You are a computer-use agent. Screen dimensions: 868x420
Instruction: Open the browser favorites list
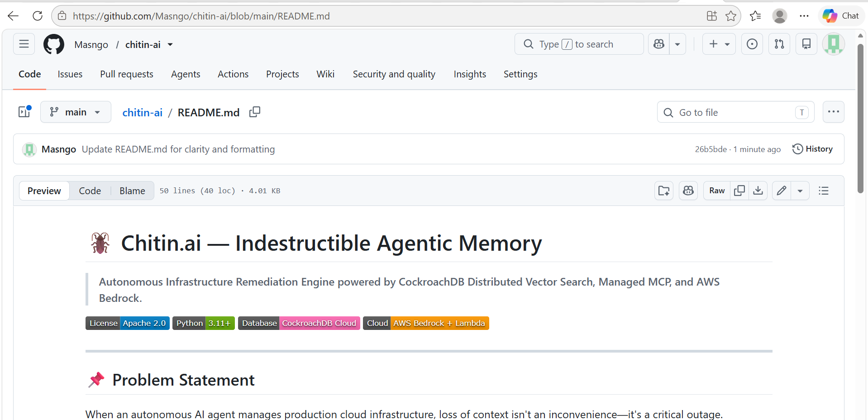click(x=755, y=16)
